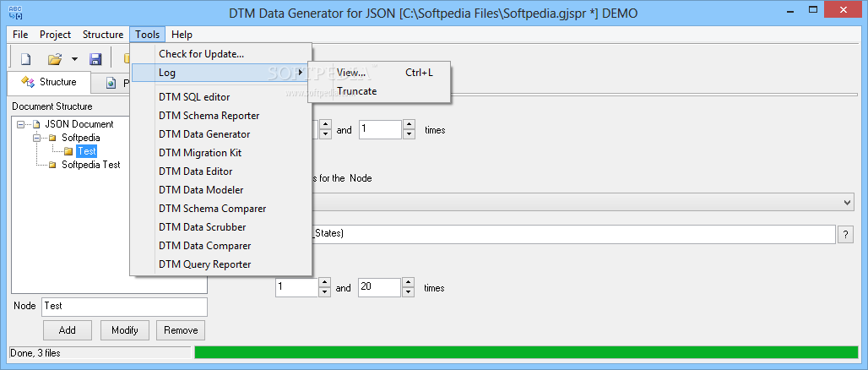Open the combo box dropdown arrow
This screenshot has width=868, height=370.
pyautogui.click(x=848, y=202)
